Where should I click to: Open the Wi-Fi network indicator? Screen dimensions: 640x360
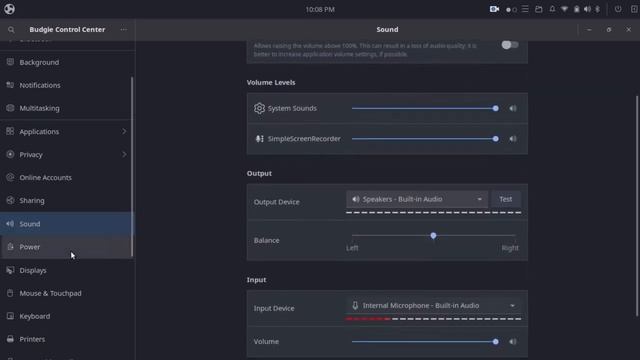[x=564, y=9]
